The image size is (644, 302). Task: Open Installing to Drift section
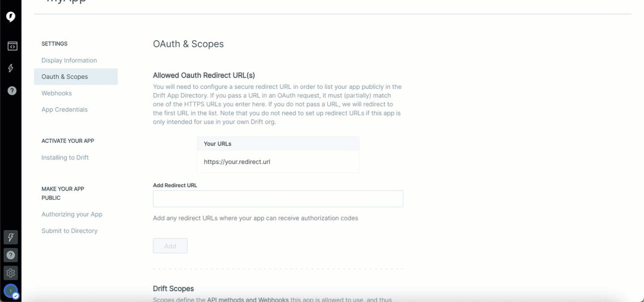pos(65,157)
